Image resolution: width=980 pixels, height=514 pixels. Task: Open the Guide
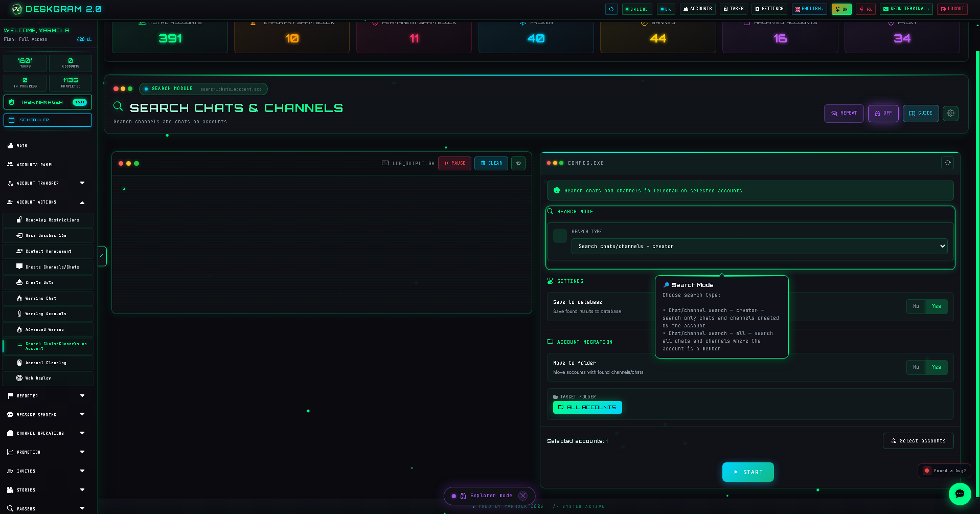click(921, 113)
